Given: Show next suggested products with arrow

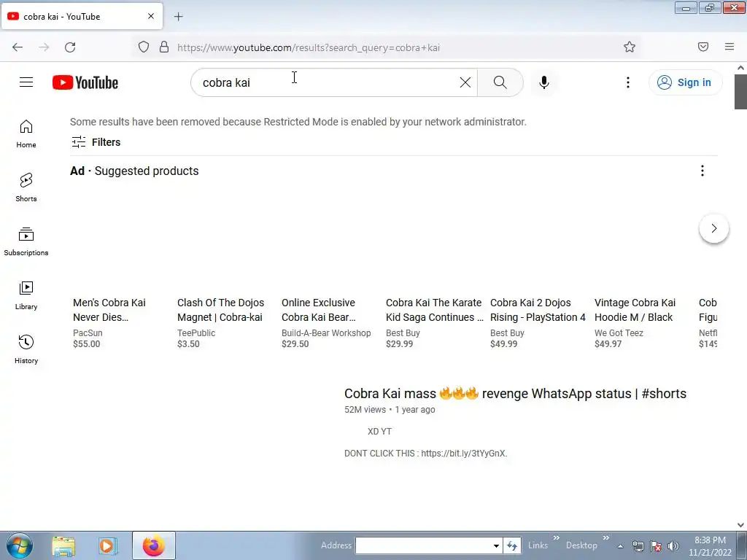Looking at the screenshot, I should pyautogui.click(x=713, y=228).
